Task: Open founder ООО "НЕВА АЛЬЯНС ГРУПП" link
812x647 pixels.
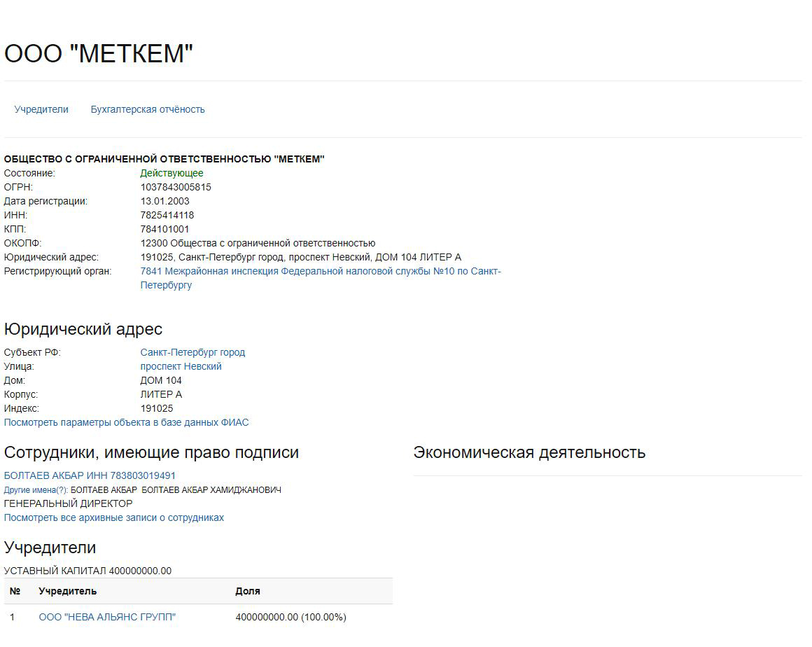Action: pyautogui.click(x=107, y=617)
